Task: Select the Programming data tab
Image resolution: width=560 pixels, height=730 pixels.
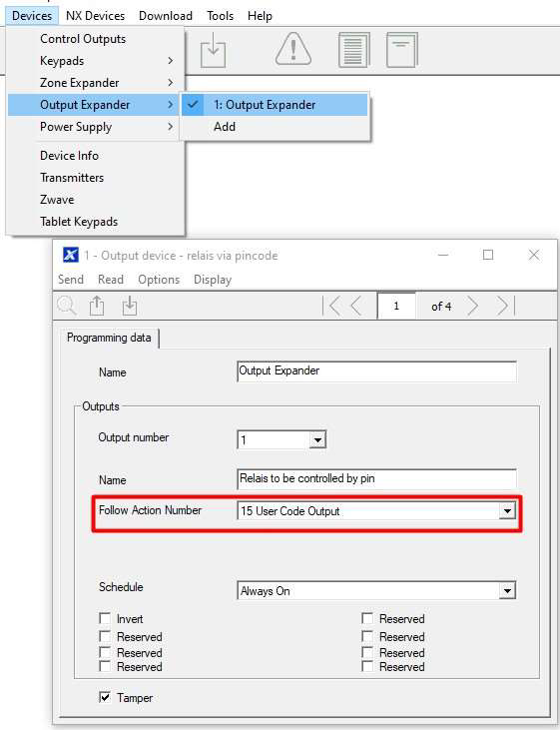Action: tap(109, 338)
